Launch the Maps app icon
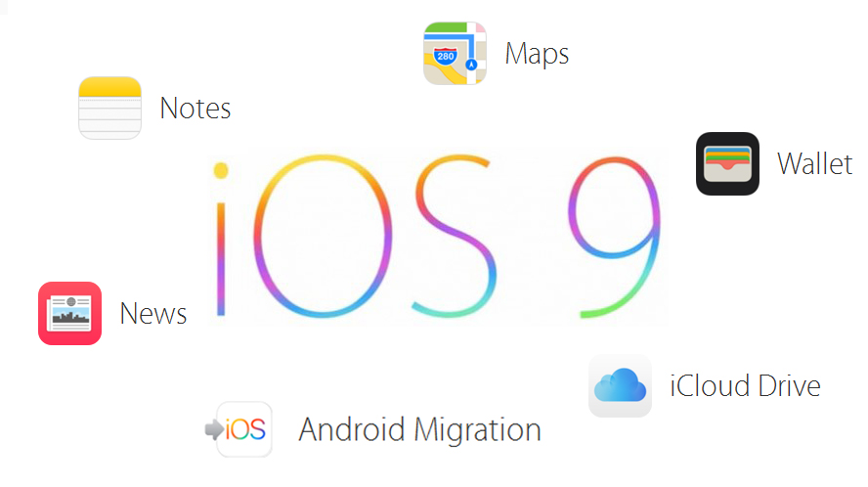 pos(456,53)
